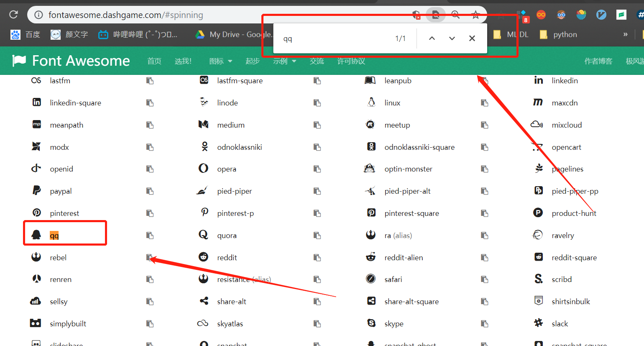Open the 图标 dropdown menu
The width and height of the screenshot is (644, 346).
point(221,61)
